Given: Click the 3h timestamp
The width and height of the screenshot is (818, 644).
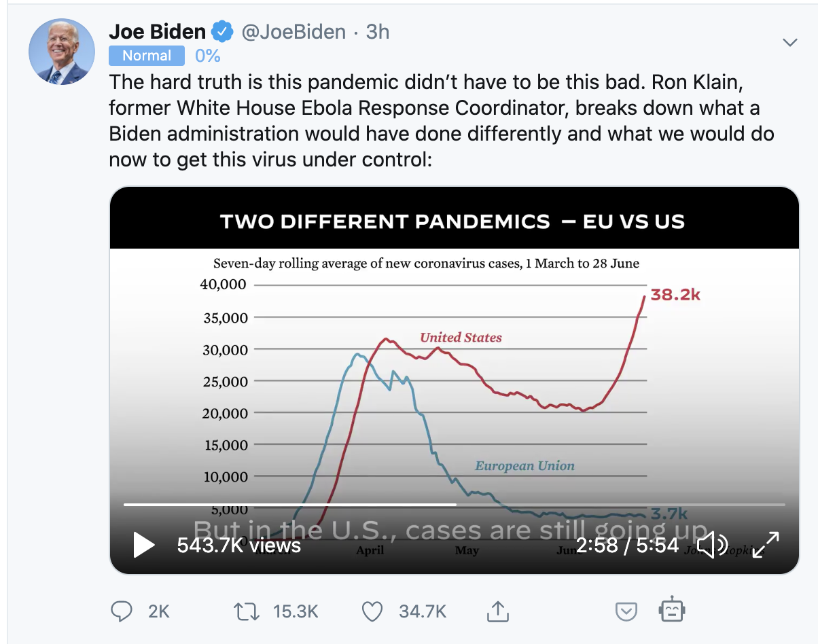Looking at the screenshot, I should pos(378,31).
